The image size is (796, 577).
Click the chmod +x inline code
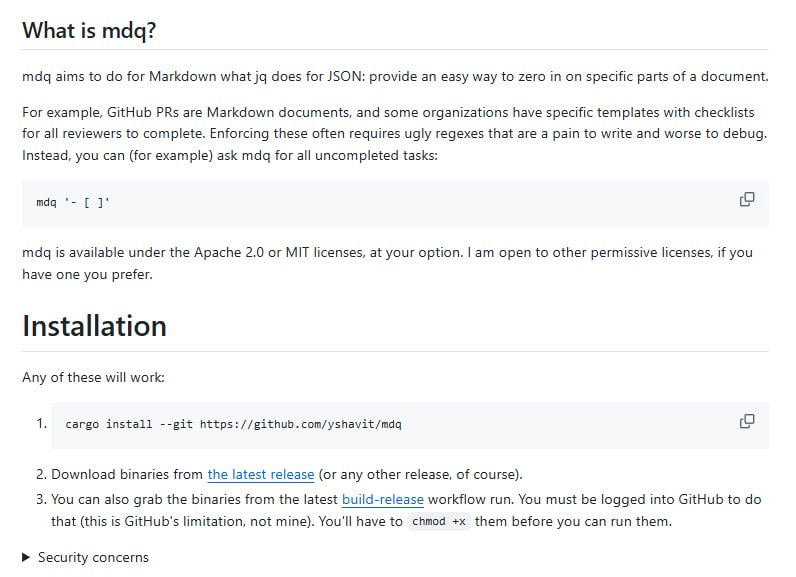coord(439,522)
